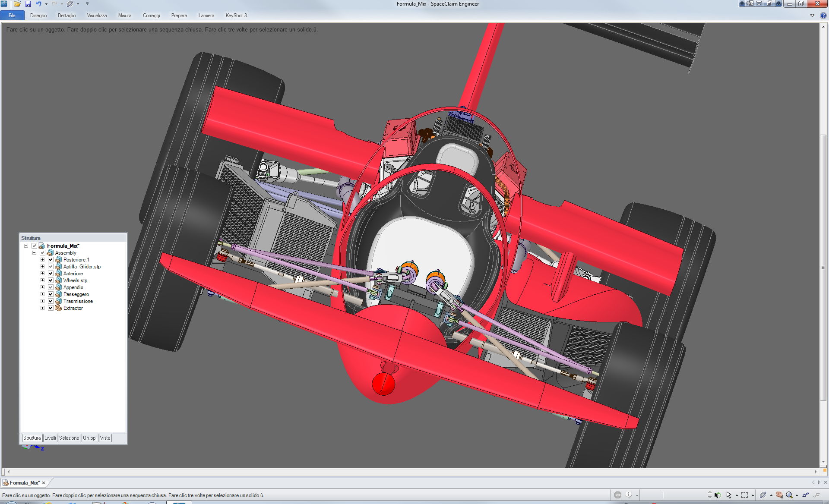Switch to the Correggi ribbon tab
Viewport: 829px width, 504px height.
pyautogui.click(x=151, y=16)
